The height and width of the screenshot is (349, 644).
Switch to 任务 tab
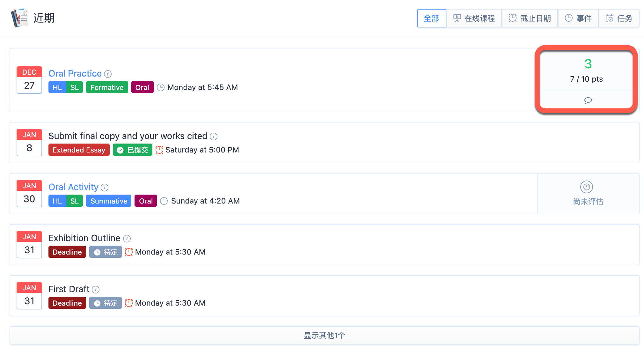pyautogui.click(x=619, y=18)
